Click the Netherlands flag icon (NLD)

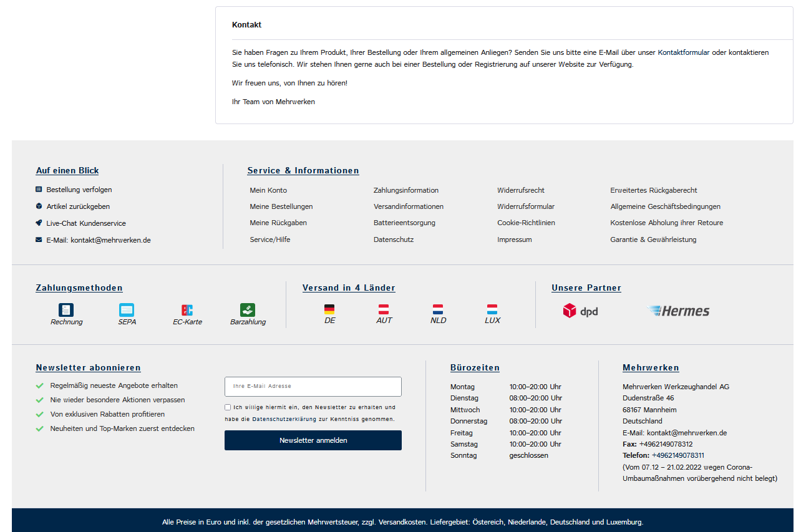[x=438, y=309]
